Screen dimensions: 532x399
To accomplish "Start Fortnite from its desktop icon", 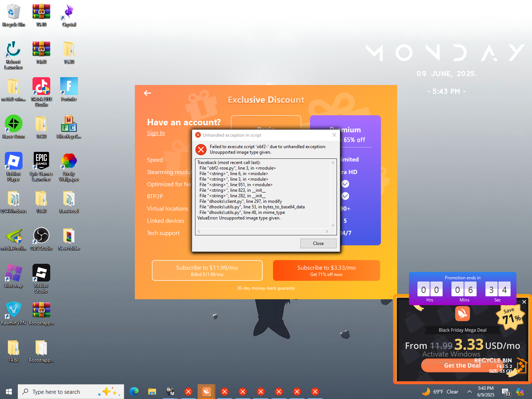I will tap(69, 90).
